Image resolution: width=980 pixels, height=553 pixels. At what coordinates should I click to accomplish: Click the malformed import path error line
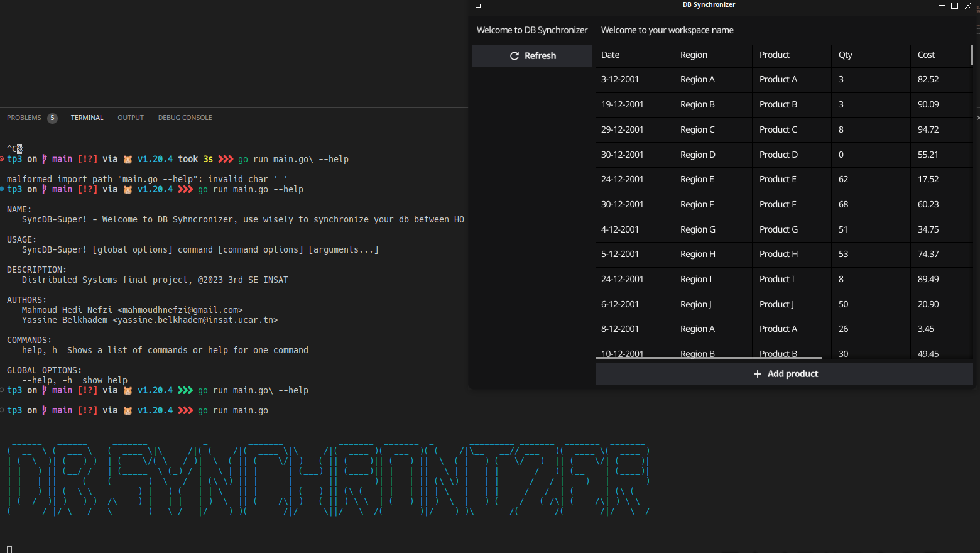click(148, 180)
